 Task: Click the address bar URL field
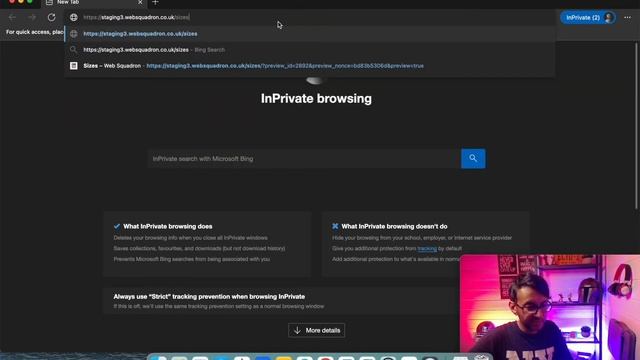point(310,17)
